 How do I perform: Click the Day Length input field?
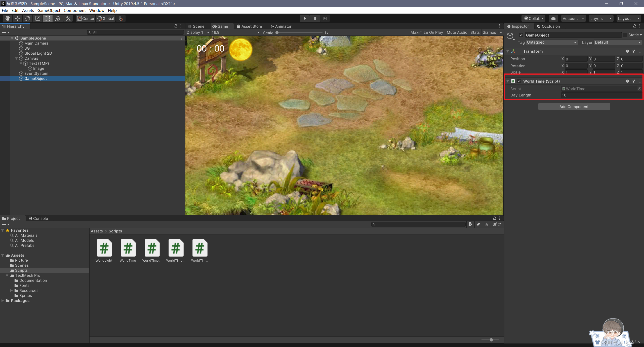[x=602, y=95]
